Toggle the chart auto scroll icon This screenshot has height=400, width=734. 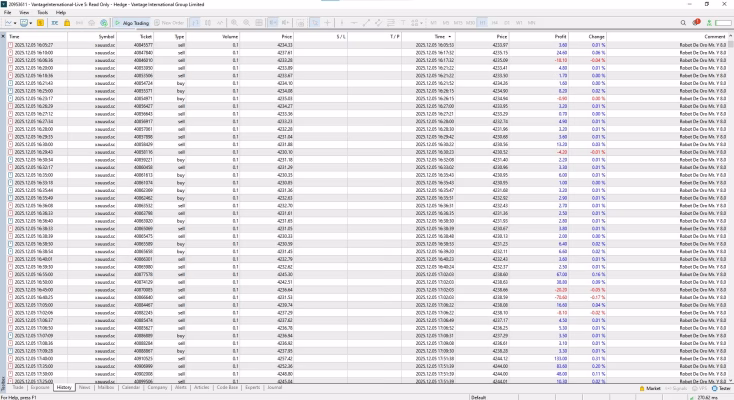pos(273,22)
